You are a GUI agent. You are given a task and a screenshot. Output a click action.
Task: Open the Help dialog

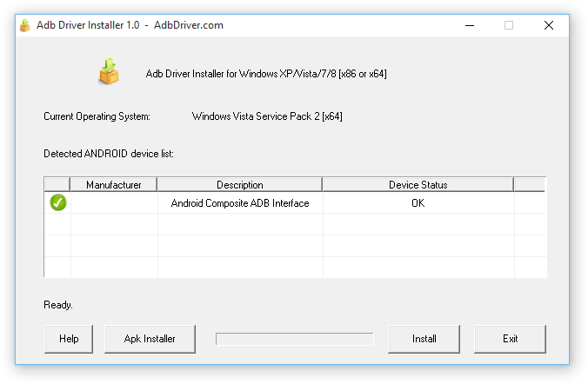69,339
